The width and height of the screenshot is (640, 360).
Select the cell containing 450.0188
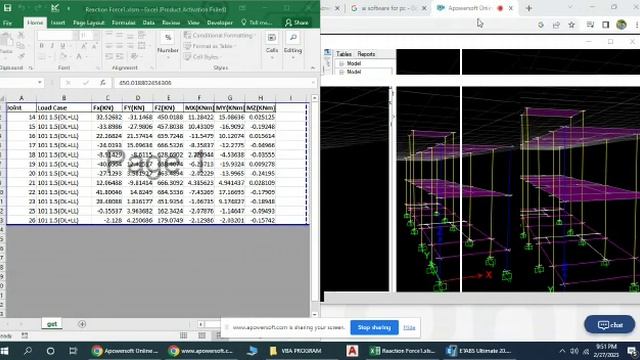(x=168, y=117)
